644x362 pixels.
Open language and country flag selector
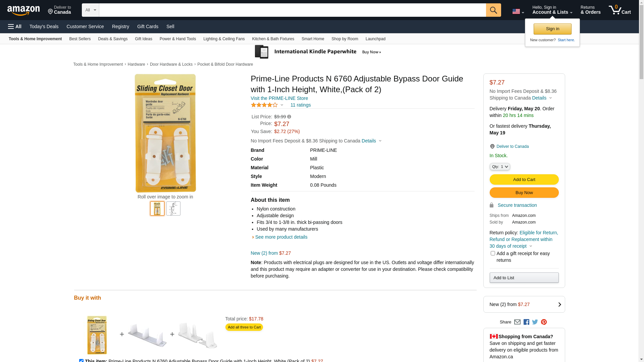(518, 12)
